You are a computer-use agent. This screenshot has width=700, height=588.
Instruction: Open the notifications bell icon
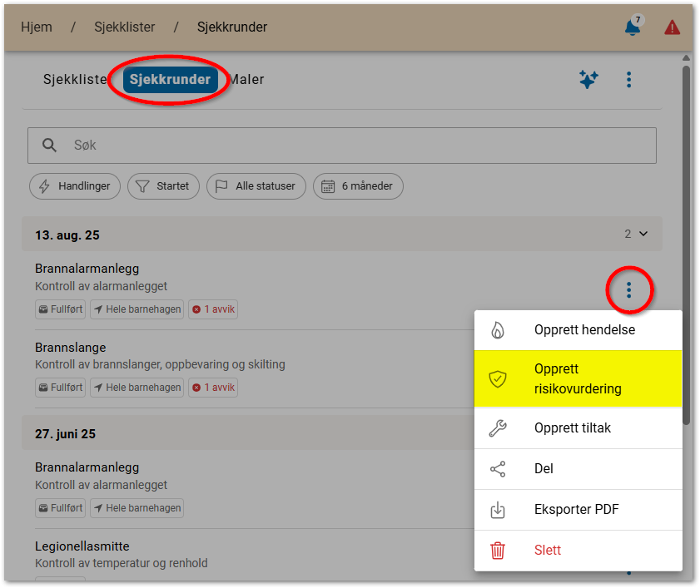click(x=633, y=27)
